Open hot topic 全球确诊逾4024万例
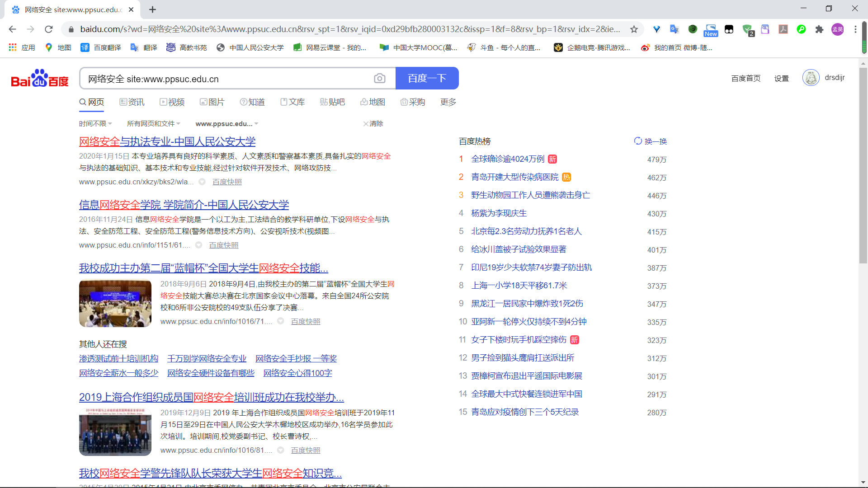Image resolution: width=868 pixels, height=488 pixels. point(508,159)
